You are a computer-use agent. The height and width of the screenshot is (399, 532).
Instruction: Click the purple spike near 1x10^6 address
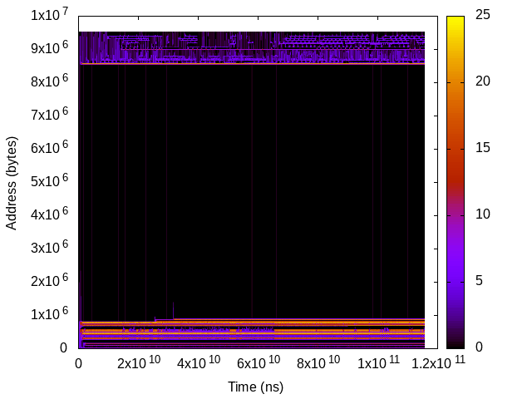173,310
